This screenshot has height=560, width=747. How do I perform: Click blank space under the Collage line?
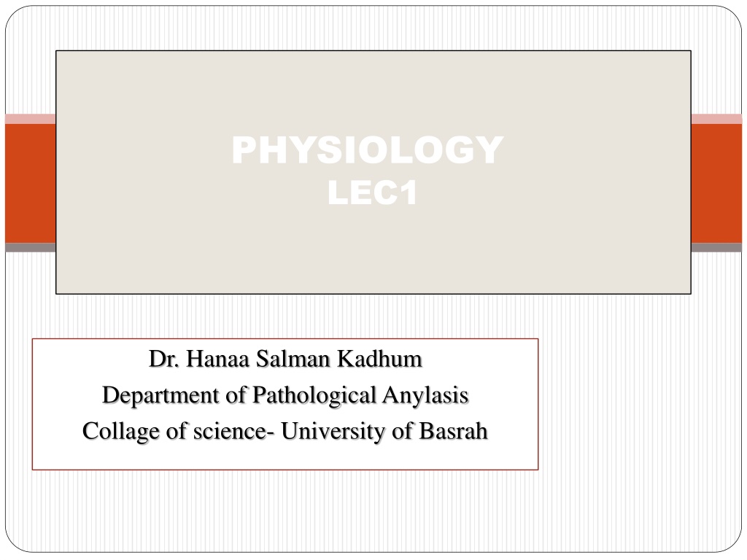[x=285, y=457]
